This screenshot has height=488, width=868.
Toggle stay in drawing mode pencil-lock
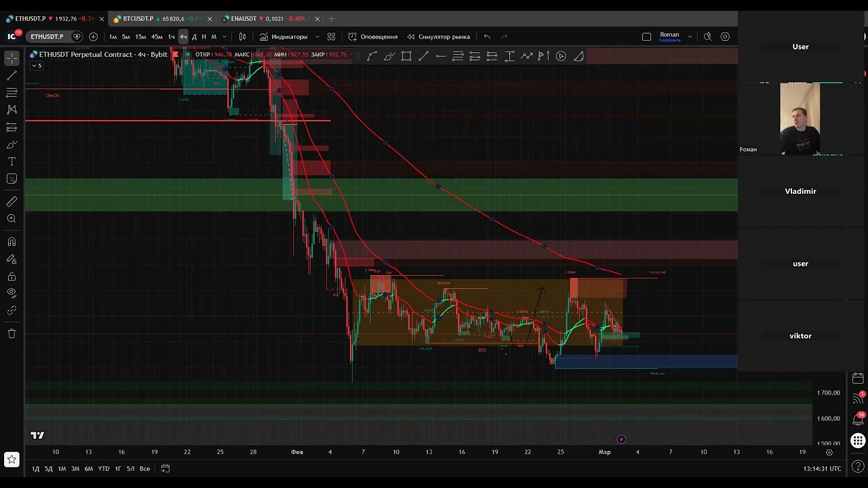click(x=12, y=259)
